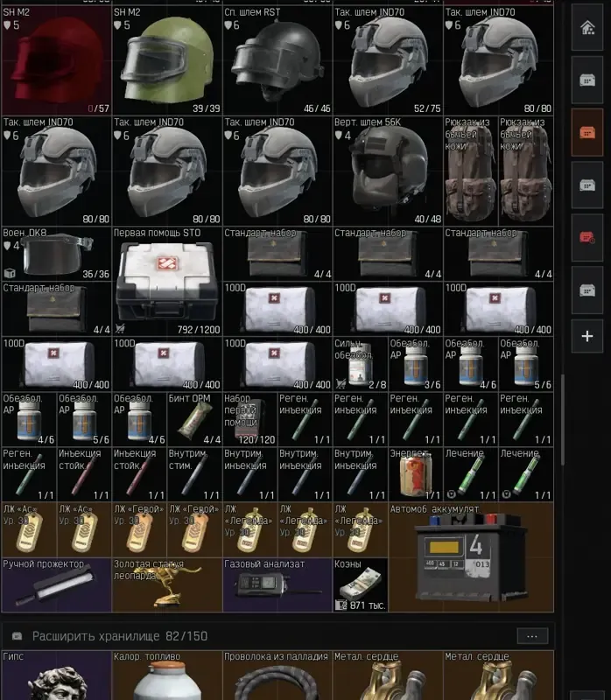Click the 40/48 durability text
This screenshot has width=611, height=700.
click(428, 220)
